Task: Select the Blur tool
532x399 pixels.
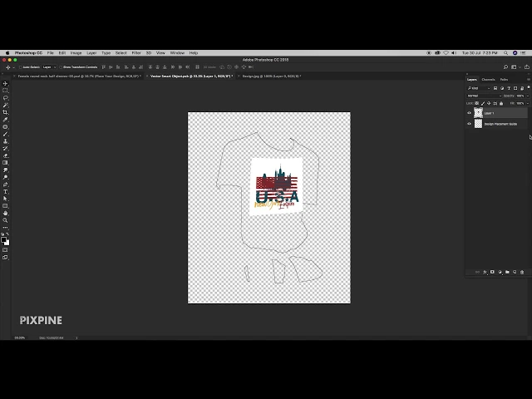Action: pos(5,170)
